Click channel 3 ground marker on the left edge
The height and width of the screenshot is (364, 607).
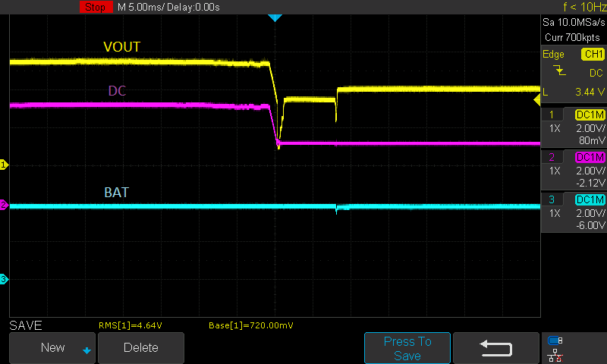tap(4, 279)
